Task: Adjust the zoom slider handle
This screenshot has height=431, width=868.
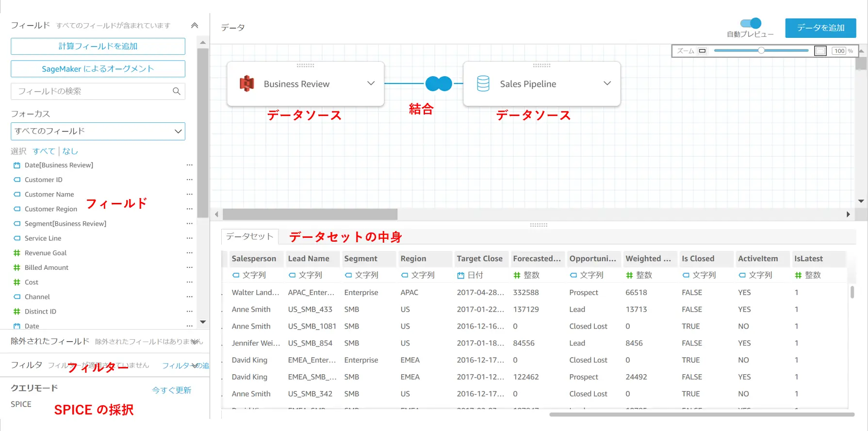Action: click(761, 50)
